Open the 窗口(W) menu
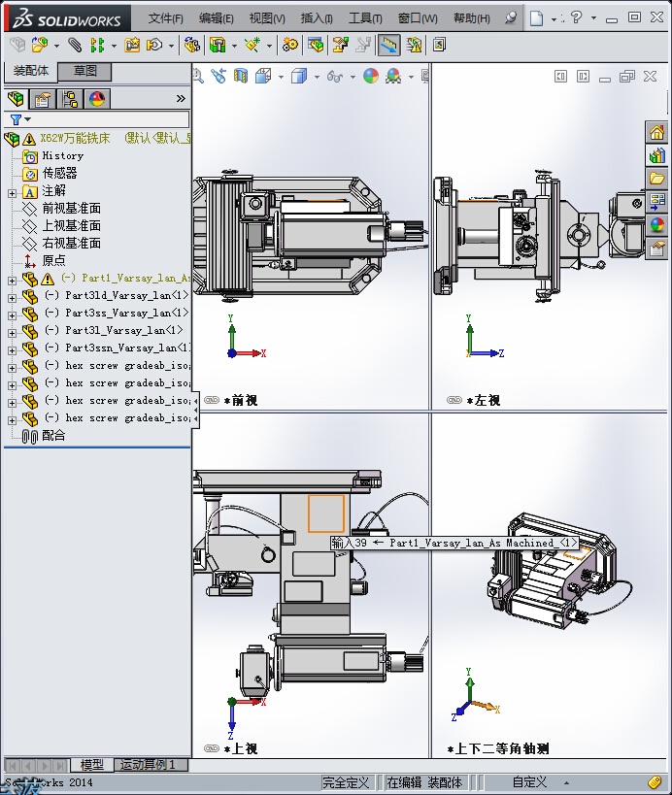Image resolution: width=672 pixels, height=795 pixels. [418, 18]
